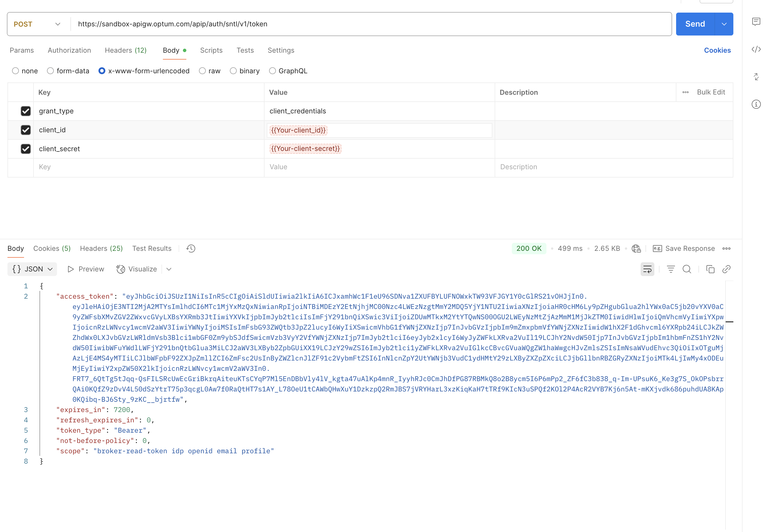
Task: Click the 499 ms response time
Action: point(570,248)
